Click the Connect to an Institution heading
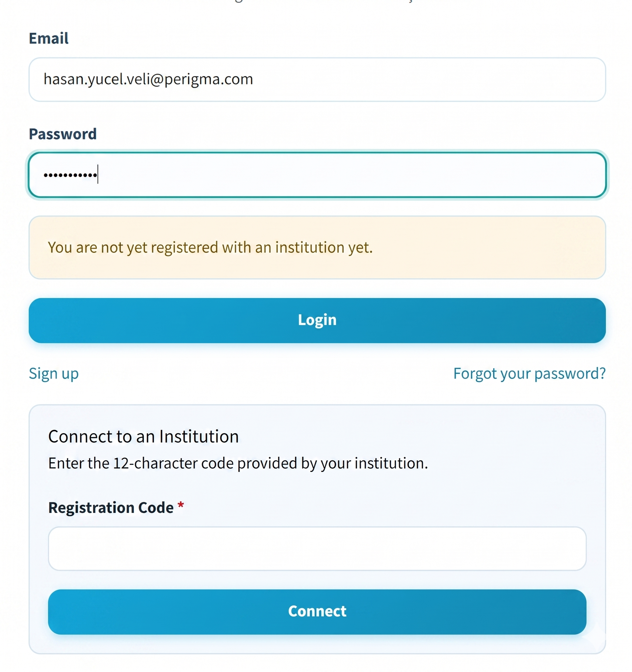The image size is (632, 672). pyautogui.click(x=144, y=436)
